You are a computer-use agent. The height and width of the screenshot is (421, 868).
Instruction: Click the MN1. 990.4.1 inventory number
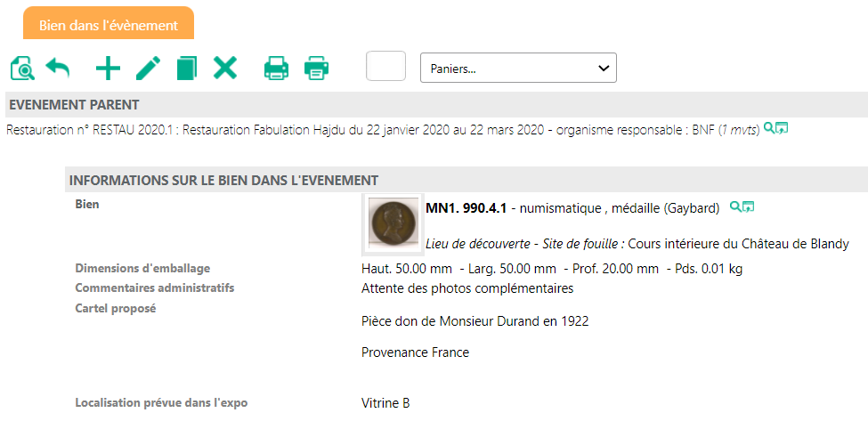tap(466, 208)
